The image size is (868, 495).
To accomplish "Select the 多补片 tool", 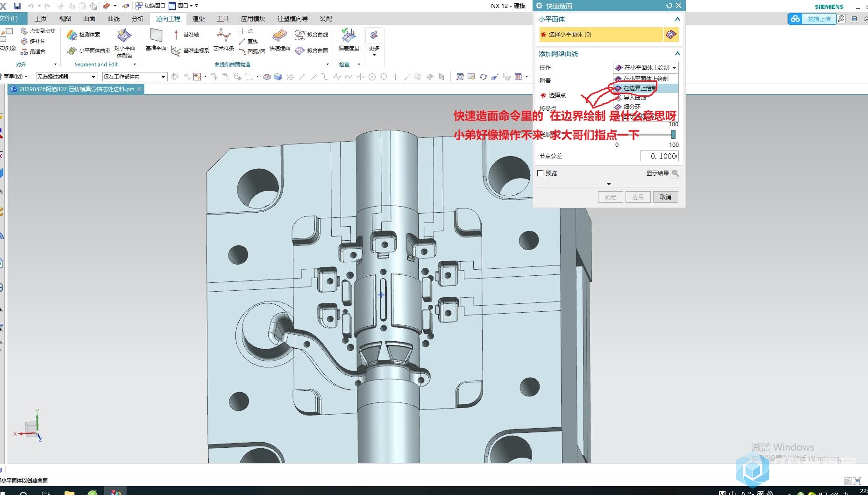I will [x=34, y=41].
